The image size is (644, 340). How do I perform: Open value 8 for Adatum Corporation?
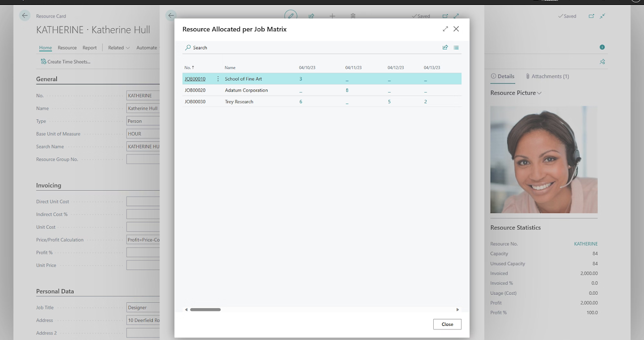click(x=347, y=91)
